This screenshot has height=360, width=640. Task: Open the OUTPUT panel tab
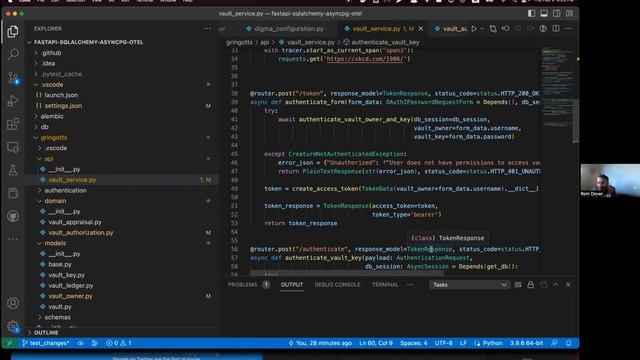point(292,284)
